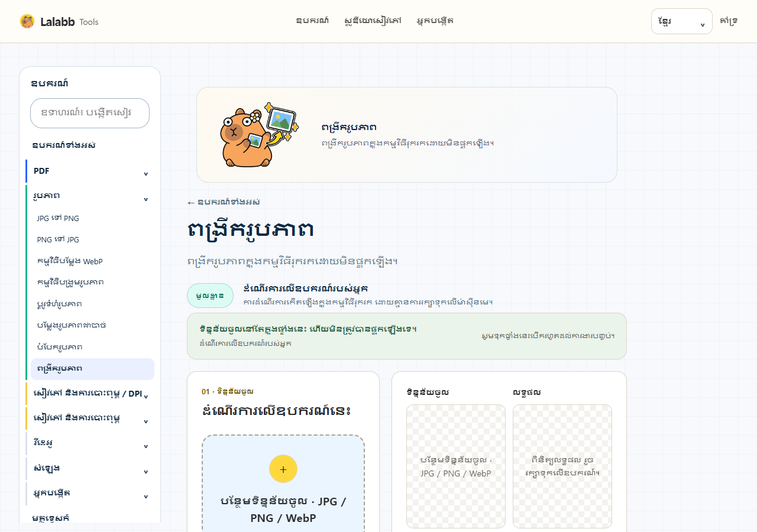
Task: Click the លទ្ធផល result preview box
Action: point(562,466)
